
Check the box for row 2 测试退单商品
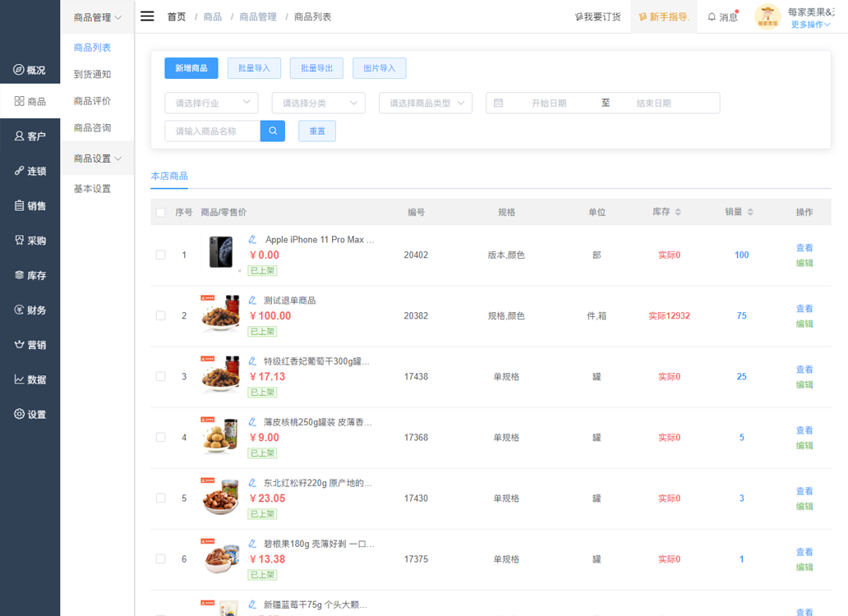pos(160,315)
